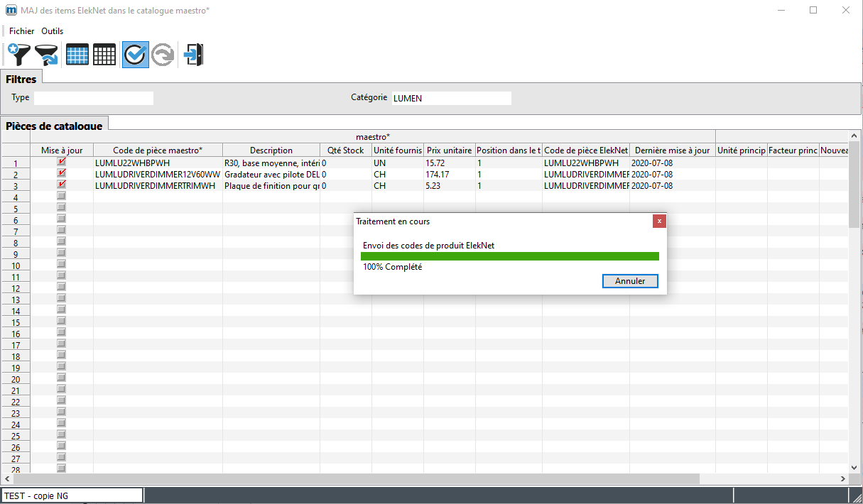This screenshot has width=863, height=504.
Task: Check Mise à jour box in row 10
Action: point(61,264)
